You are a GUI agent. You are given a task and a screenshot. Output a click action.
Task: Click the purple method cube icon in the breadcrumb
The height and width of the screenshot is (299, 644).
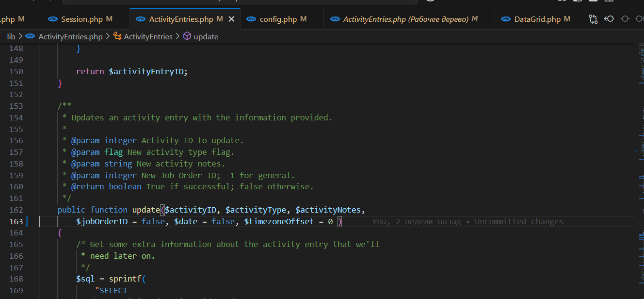[187, 36]
